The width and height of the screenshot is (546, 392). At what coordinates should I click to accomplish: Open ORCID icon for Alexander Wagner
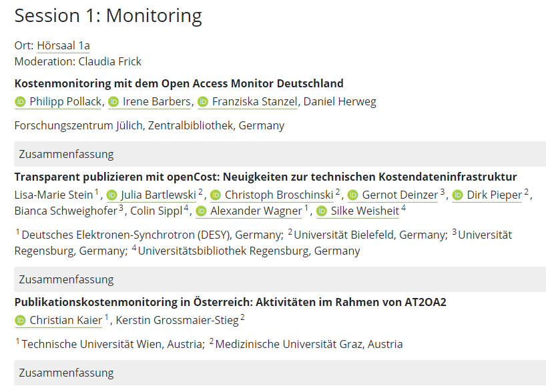pyautogui.click(x=201, y=211)
